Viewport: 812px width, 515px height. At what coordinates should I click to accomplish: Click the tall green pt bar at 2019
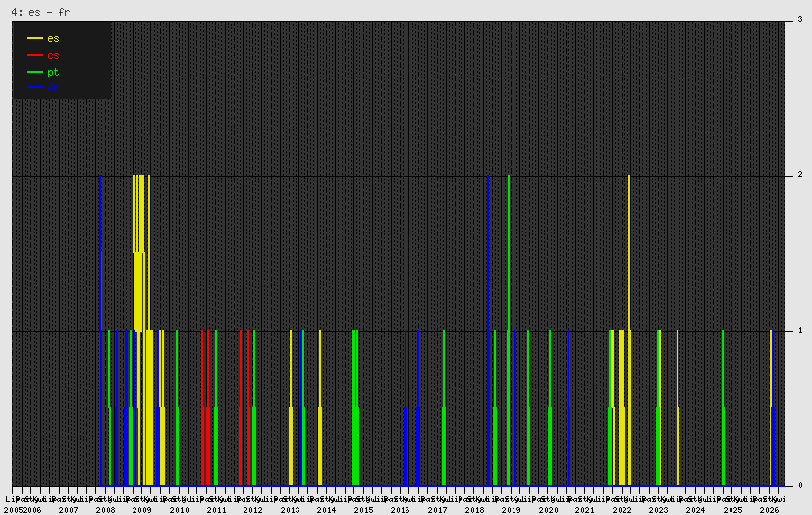point(509,330)
